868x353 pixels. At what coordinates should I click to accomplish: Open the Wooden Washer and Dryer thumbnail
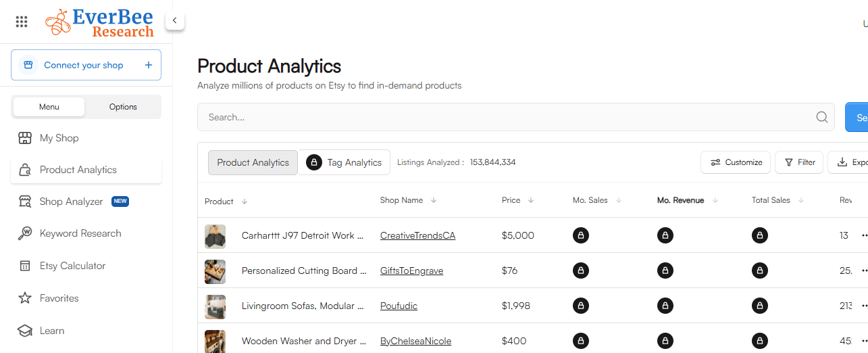pos(215,341)
